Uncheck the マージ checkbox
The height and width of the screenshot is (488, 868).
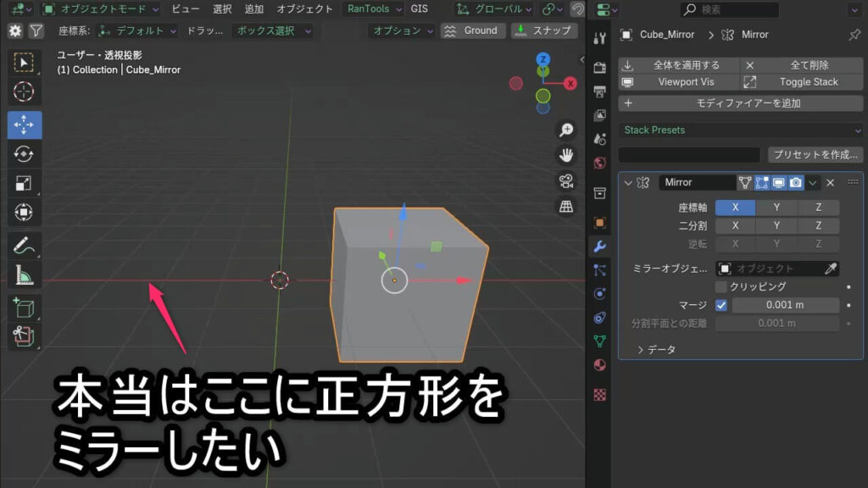tap(721, 305)
